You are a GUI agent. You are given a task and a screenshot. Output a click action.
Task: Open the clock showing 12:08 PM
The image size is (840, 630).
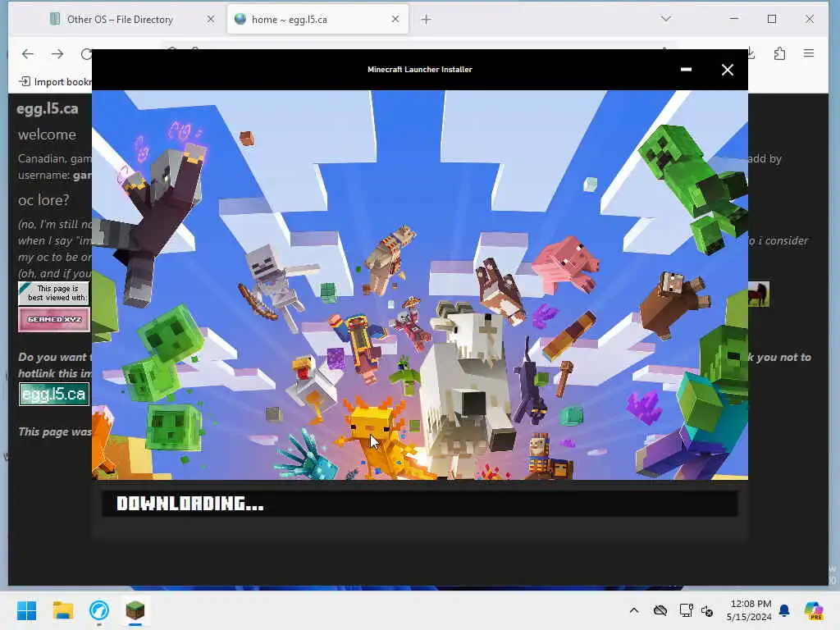click(749, 610)
